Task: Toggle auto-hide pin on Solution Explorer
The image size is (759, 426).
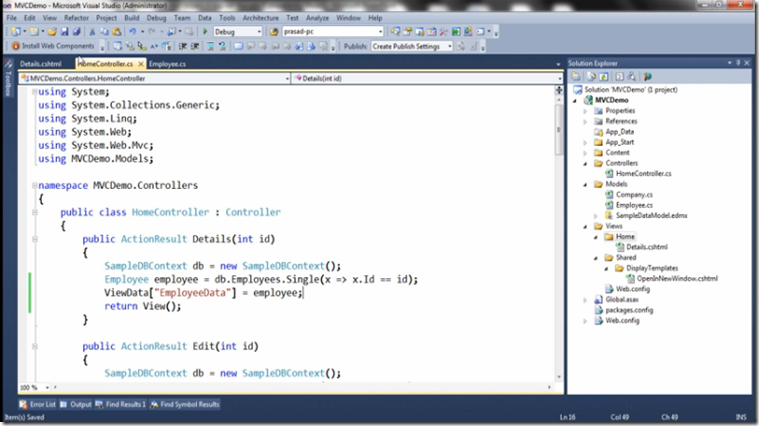Action: pyautogui.click(x=738, y=63)
